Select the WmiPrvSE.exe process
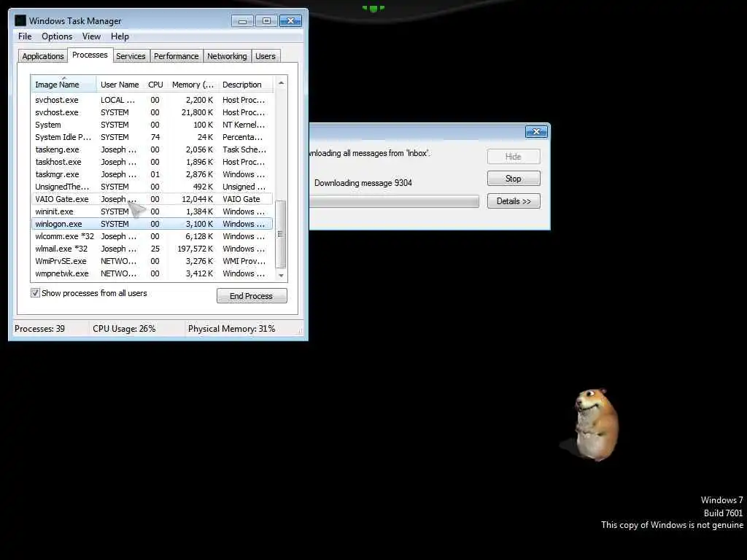The width and height of the screenshot is (747, 560). pos(152,261)
